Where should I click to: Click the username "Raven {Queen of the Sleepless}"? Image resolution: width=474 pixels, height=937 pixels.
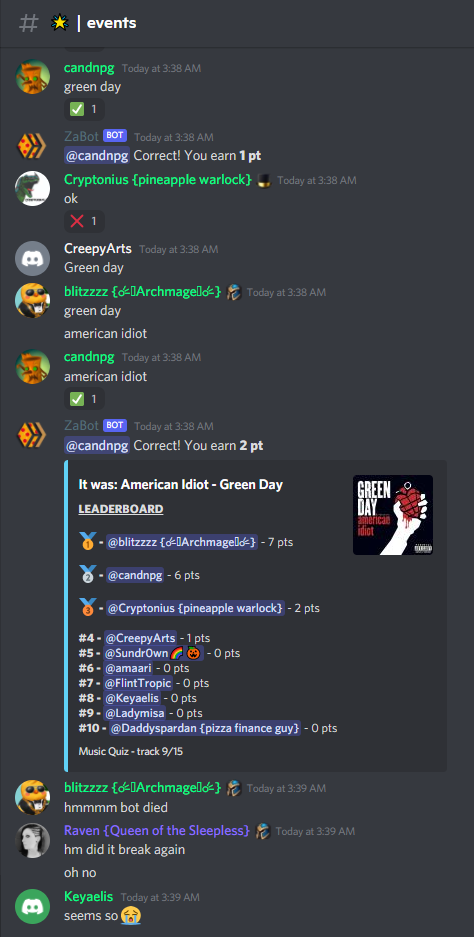(157, 830)
